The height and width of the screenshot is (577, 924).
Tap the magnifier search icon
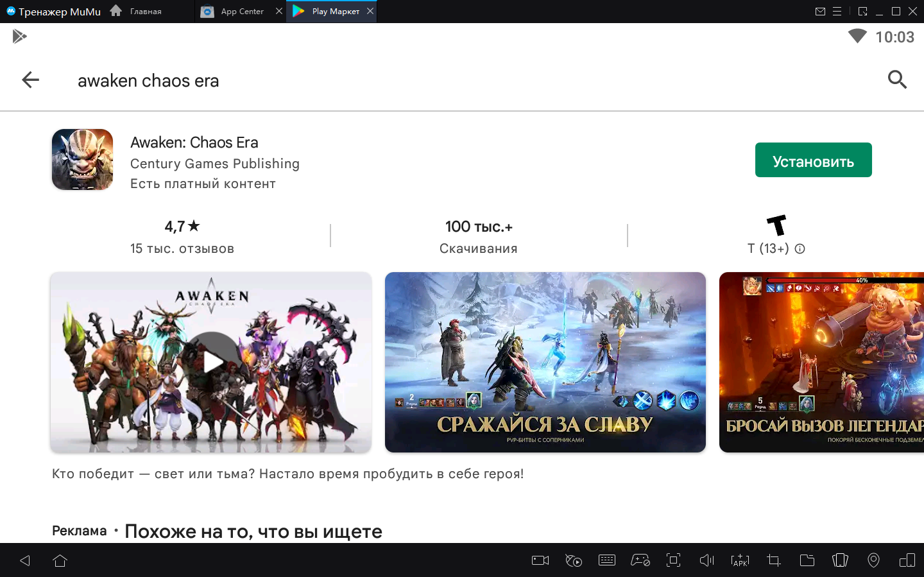coord(896,80)
